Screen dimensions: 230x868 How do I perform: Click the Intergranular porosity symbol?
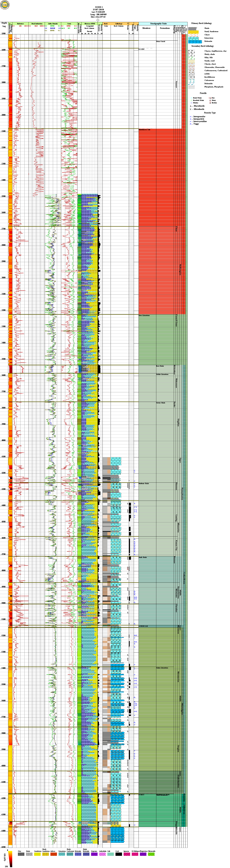pos(191,117)
